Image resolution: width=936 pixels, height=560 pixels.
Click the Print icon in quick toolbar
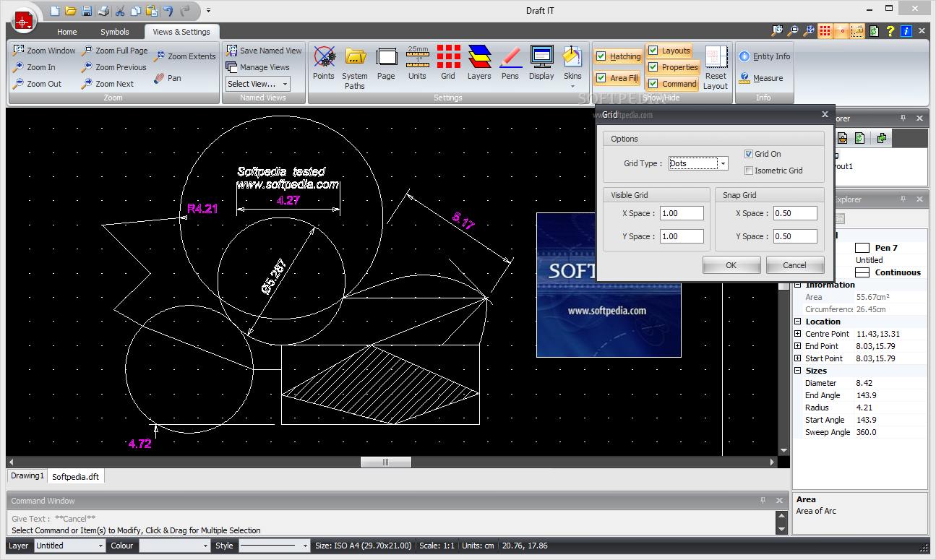tap(103, 11)
